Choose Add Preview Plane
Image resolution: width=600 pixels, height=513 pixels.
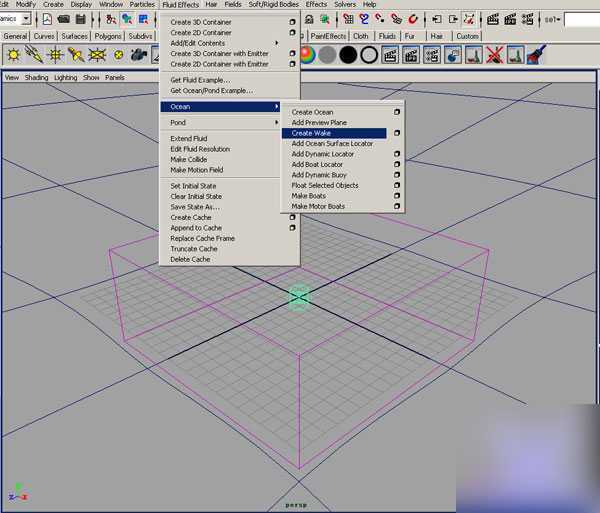[x=319, y=122]
